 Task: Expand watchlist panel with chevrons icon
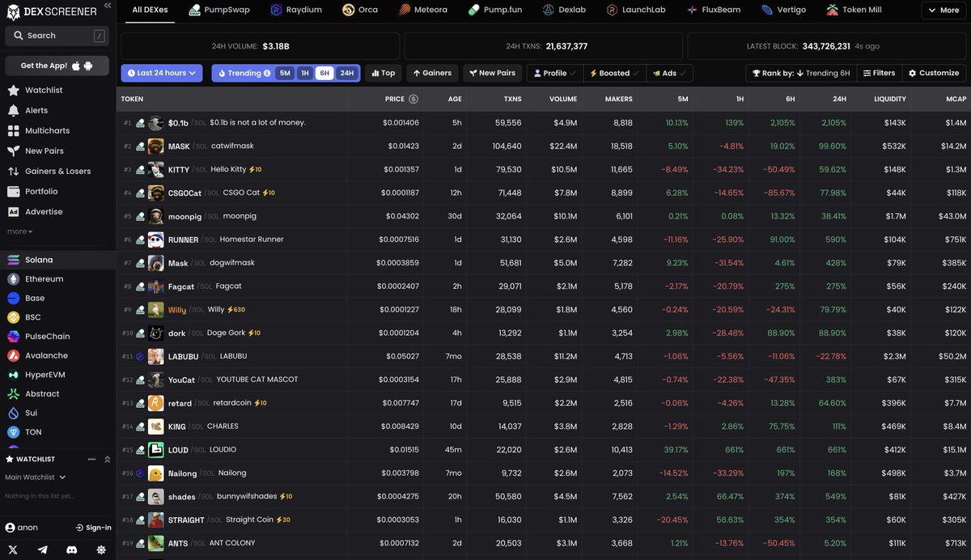[x=107, y=459]
